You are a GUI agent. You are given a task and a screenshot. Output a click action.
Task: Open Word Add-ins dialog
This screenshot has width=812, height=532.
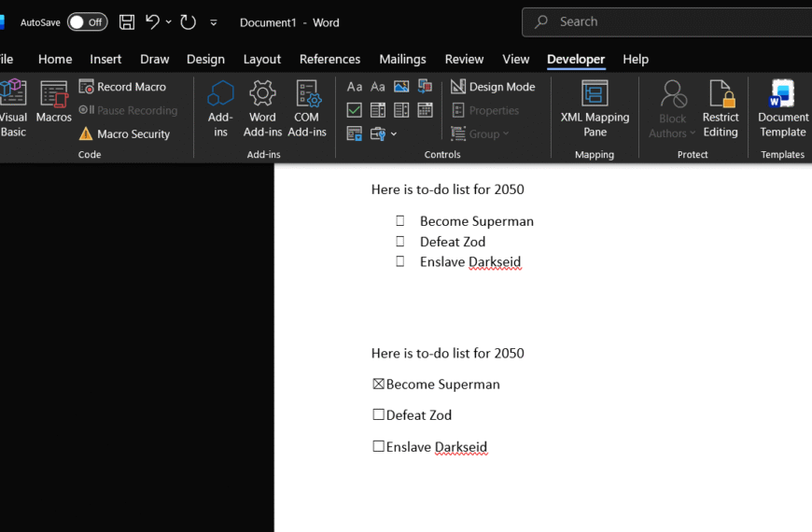tap(262, 109)
